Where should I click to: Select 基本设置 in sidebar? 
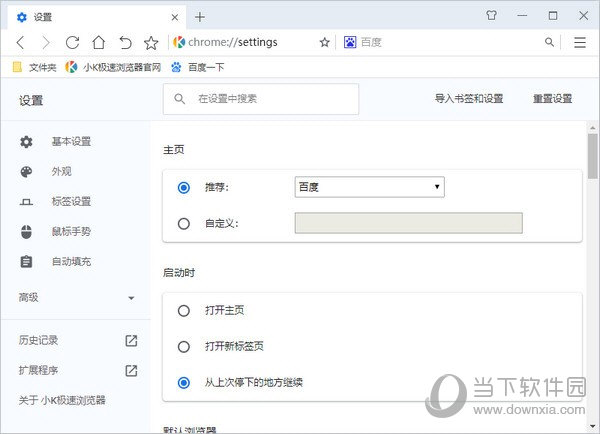(72, 142)
